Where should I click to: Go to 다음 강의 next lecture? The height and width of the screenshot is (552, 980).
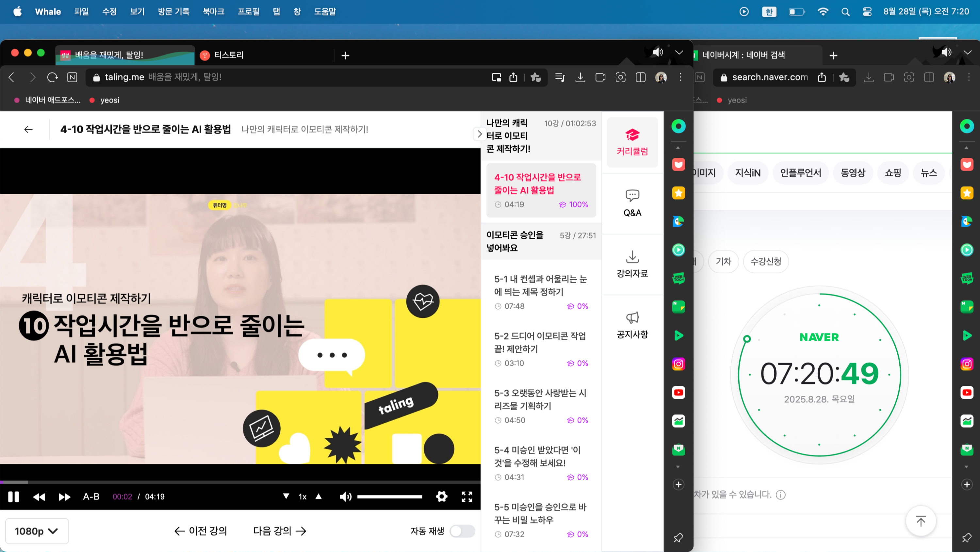[280, 531]
